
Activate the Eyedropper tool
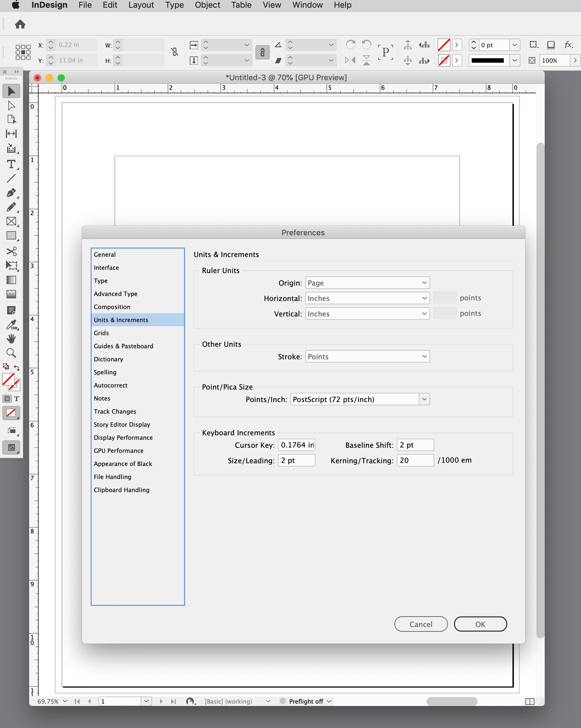[x=11, y=324]
